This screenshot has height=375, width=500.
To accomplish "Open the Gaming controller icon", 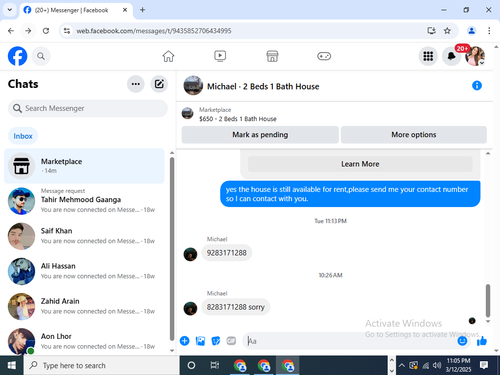I will pyautogui.click(x=324, y=56).
